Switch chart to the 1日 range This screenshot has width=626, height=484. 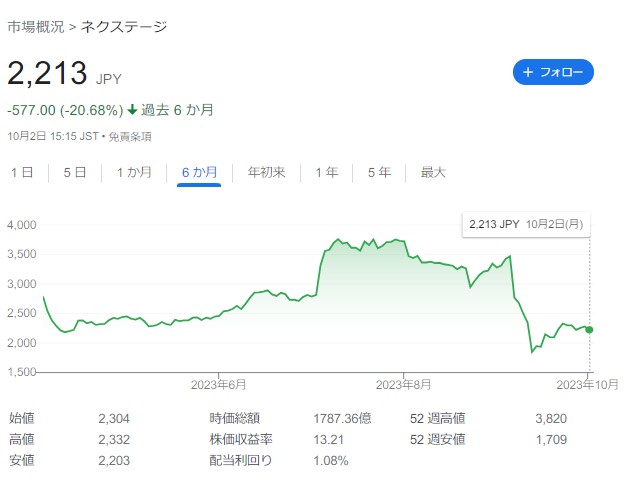[x=22, y=173]
